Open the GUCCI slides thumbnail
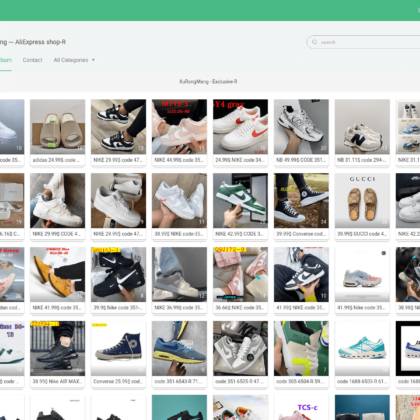This screenshot has width=420, height=420. click(x=362, y=200)
